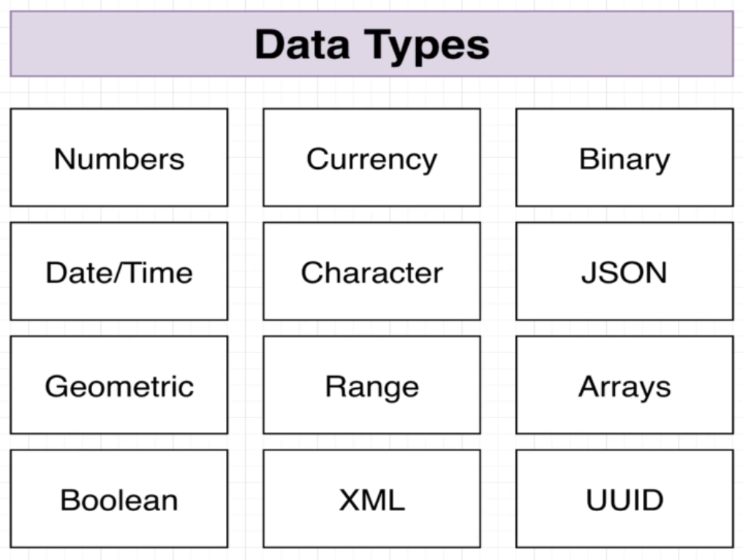Click the Binary data type box
Viewport: 743px width, 560px height.
624,158
